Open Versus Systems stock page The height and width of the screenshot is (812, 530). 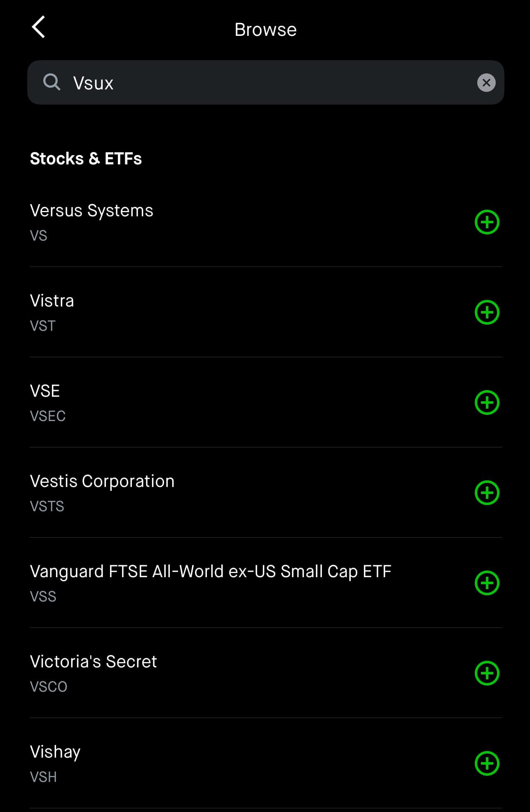tap(91, 211)
